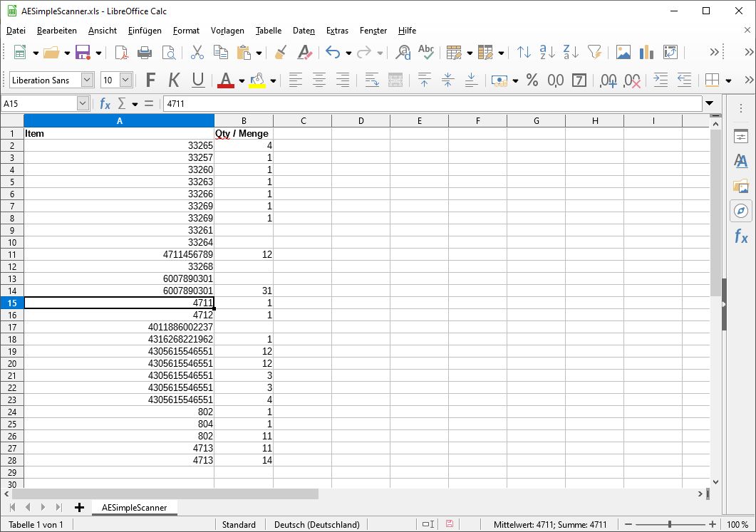Viewport: 756px width, 532px height.
Task: Insert a chart
Action: click(646, 52)
